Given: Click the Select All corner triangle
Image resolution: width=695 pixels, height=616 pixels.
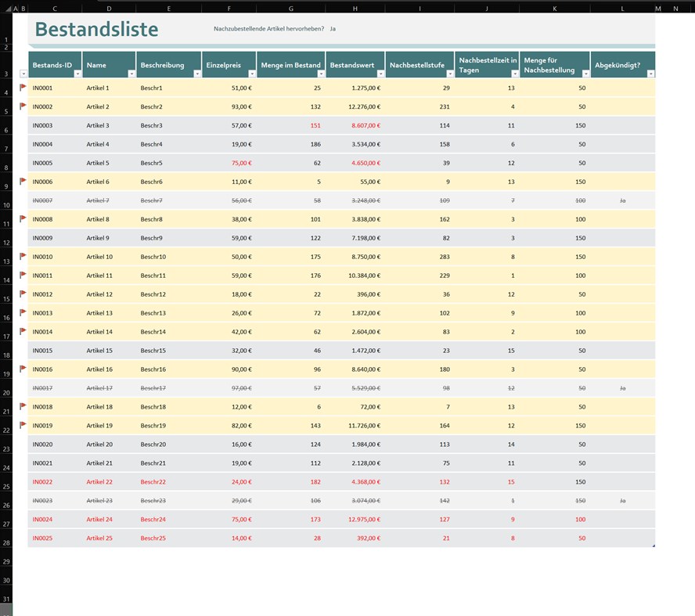Looking at the screenshot, I should tap(8, 9).
